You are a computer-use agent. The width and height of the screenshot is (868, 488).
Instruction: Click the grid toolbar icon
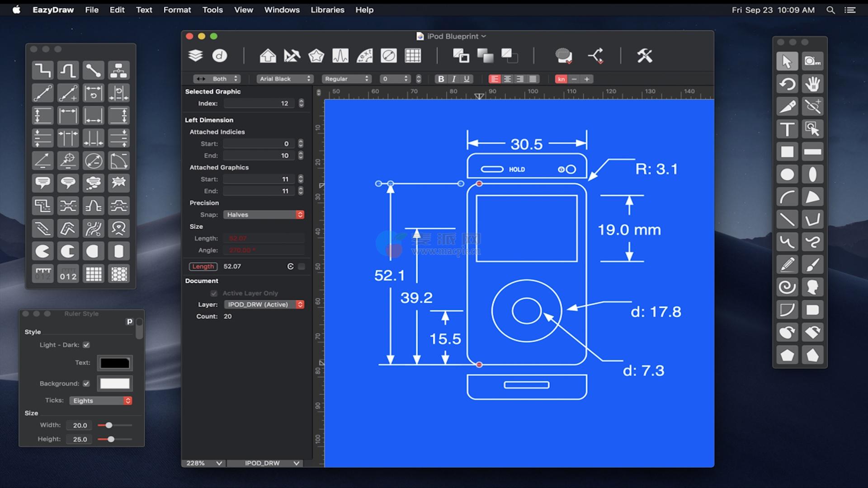413,56
